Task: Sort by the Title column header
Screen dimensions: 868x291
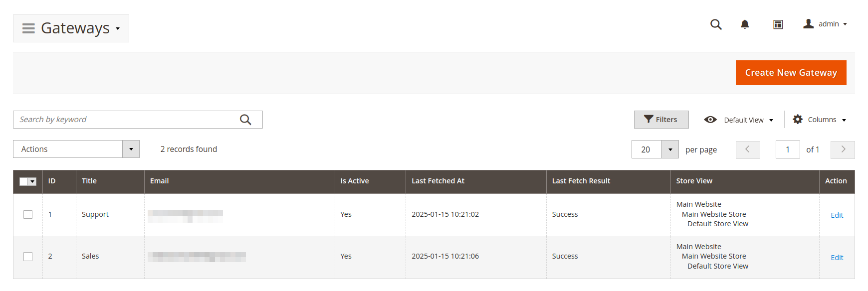Action: pos(89,181)
